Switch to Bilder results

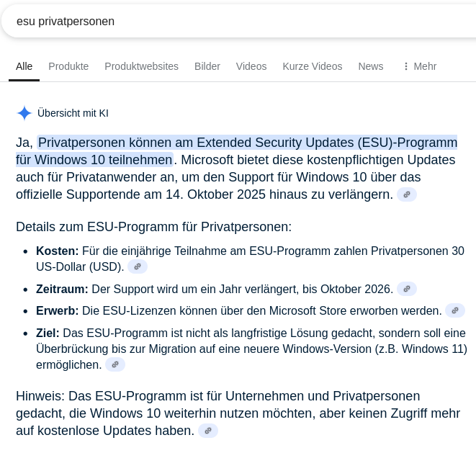pyautogui.click(x=207, y=66)
